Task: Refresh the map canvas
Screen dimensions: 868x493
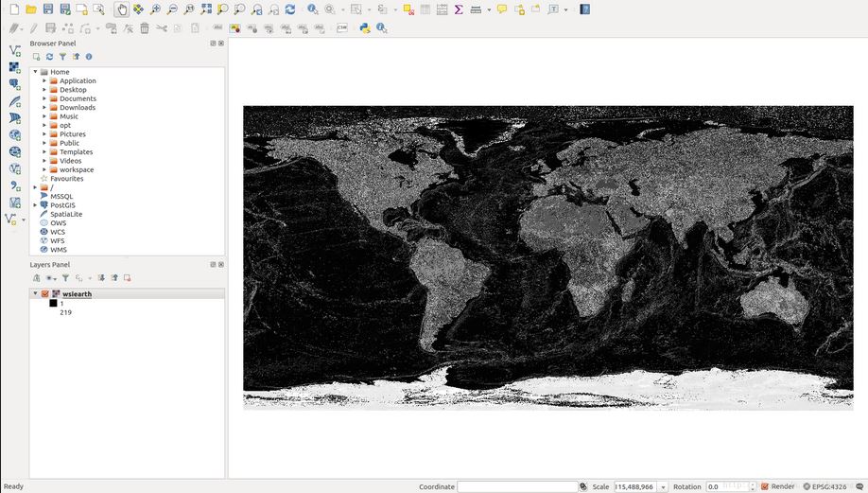Action: pos(290,9)
